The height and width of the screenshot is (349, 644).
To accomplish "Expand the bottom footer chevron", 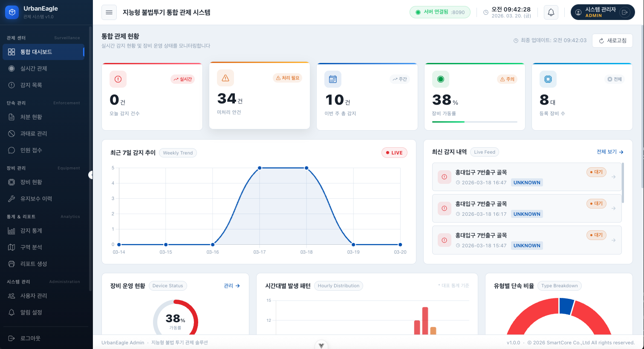I will point(321,345).
